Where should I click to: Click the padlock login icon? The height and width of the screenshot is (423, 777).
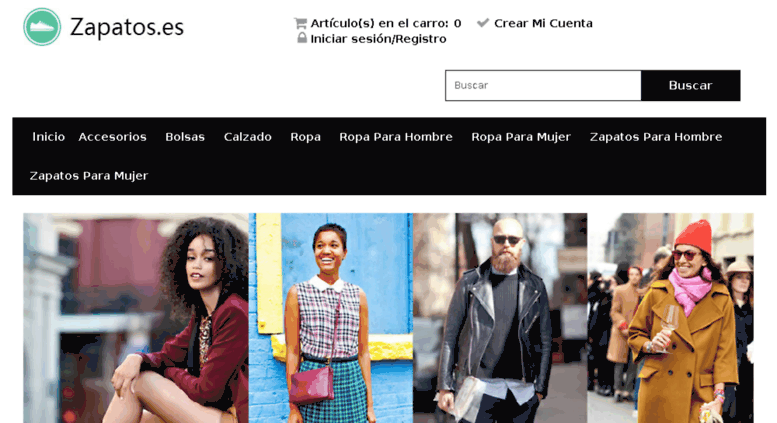point(302,38)
